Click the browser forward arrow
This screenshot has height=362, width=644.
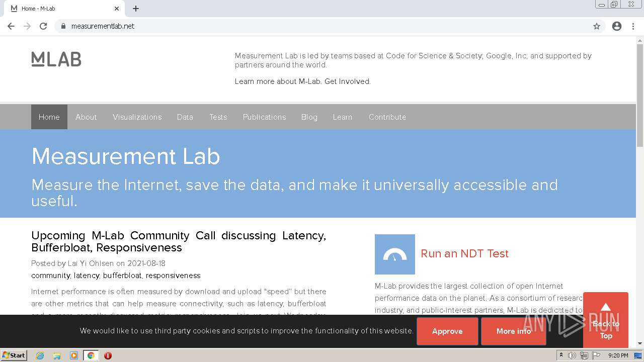point(27,26)
